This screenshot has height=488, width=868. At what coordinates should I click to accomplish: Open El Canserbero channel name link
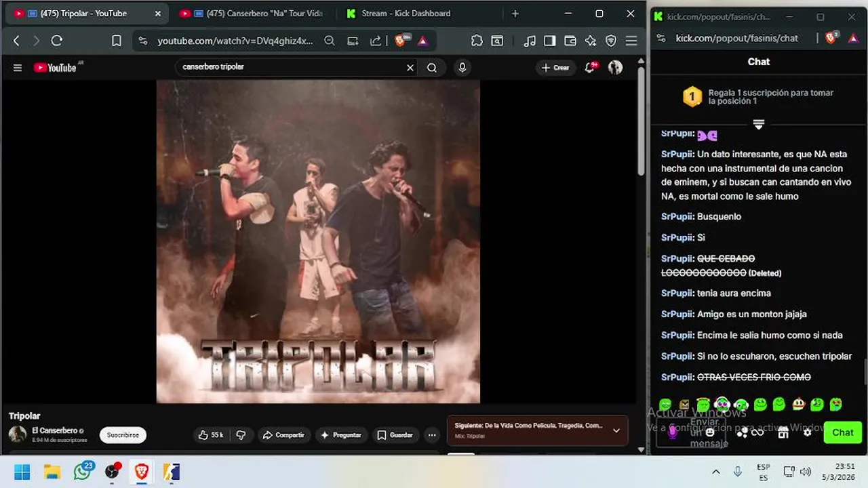point(54,430)
